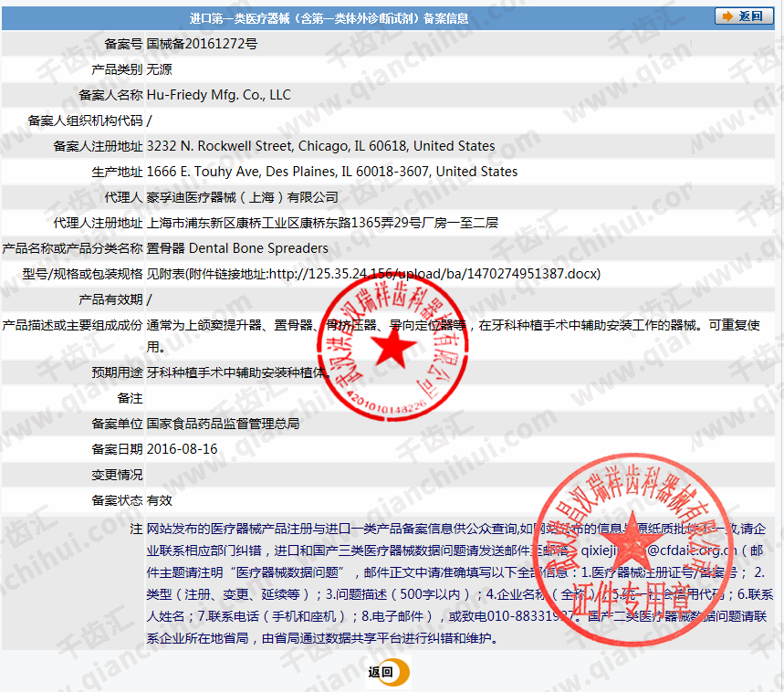Click the top-right 返回 button
This screenshot has width=784, height=692.
743,16
